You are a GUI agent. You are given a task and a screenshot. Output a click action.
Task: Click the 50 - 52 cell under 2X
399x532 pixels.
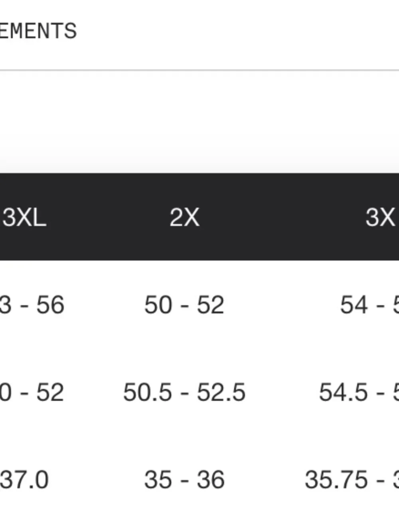pyautogui.click(x=184, y=305)
